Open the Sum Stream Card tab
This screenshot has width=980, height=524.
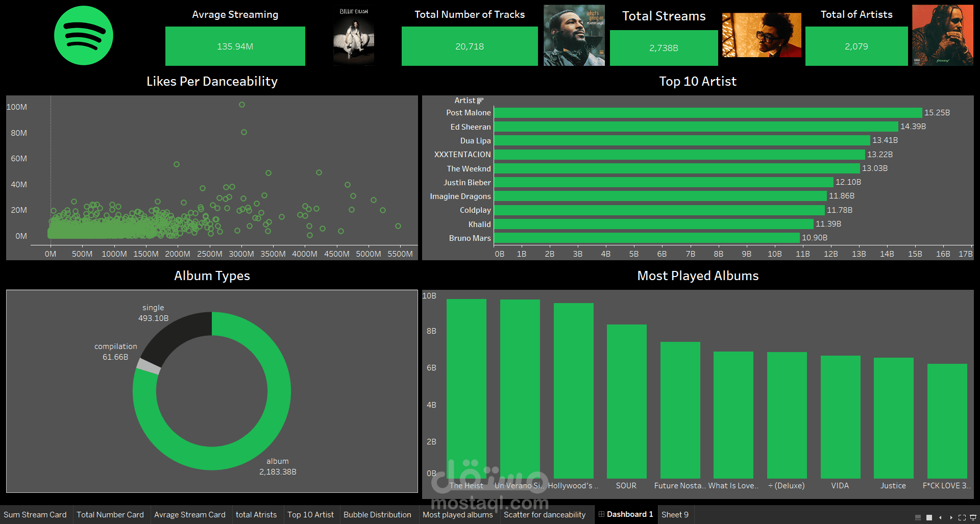(35, 515)
